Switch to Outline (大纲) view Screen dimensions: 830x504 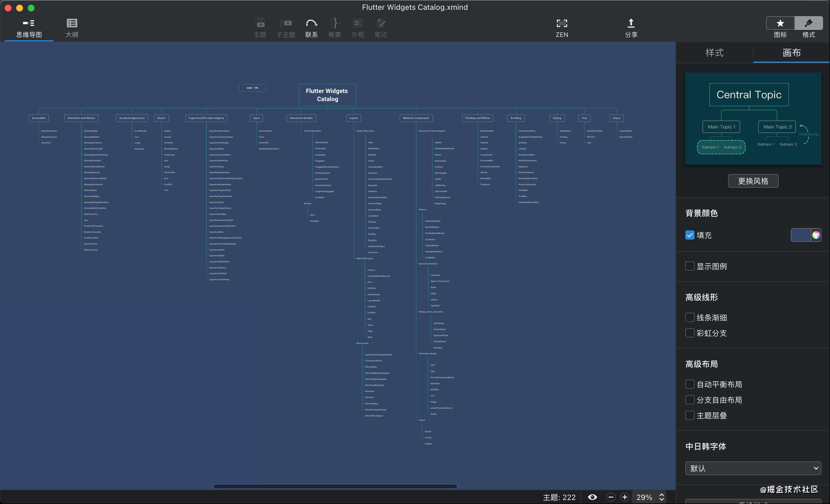[72, 28]
